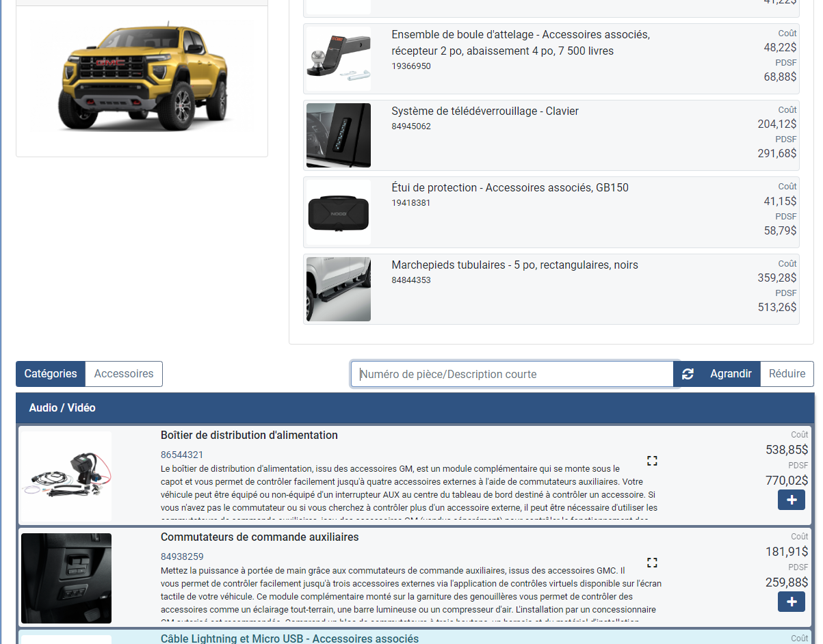Click the 181,91$ cost value
The image size is (823, 644).
point(787,552)
